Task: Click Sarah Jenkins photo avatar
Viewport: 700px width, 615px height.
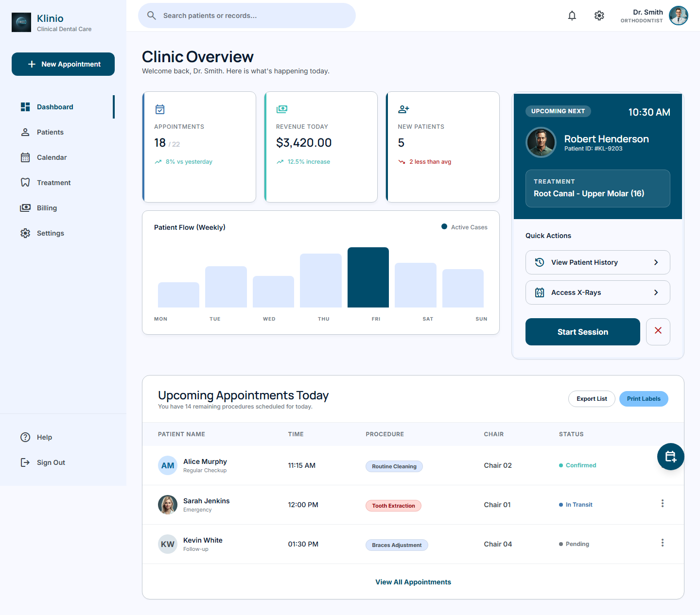Action: point(168,505)
